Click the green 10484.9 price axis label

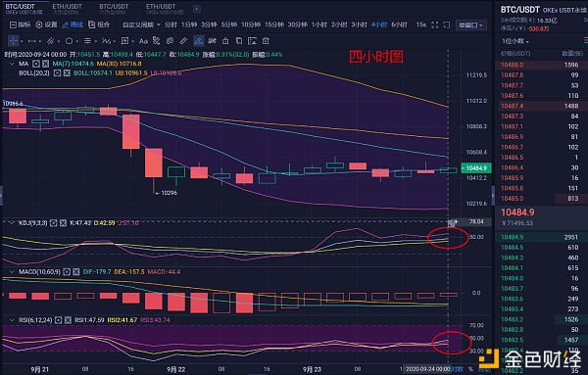pyautogui.click(x=476, y=168)
